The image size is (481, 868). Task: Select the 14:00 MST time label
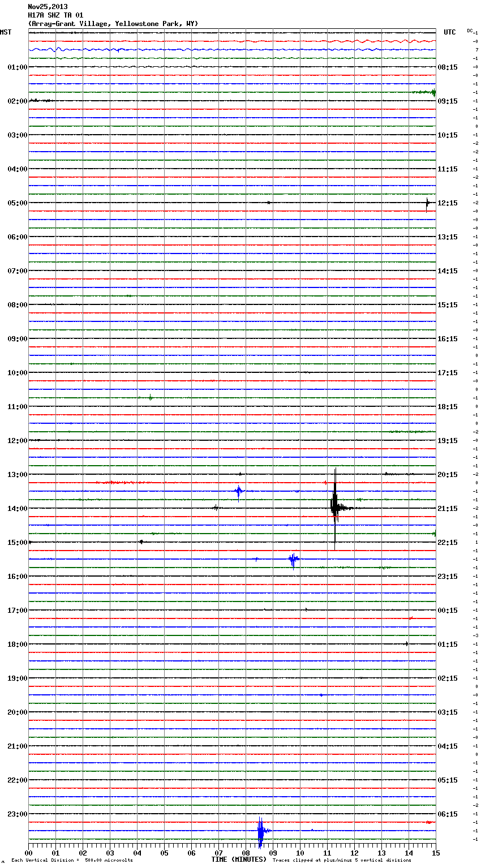point(17,509)
